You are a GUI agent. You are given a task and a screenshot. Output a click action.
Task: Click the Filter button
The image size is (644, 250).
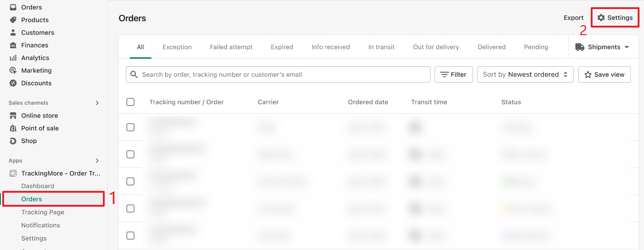coord(454,74)
